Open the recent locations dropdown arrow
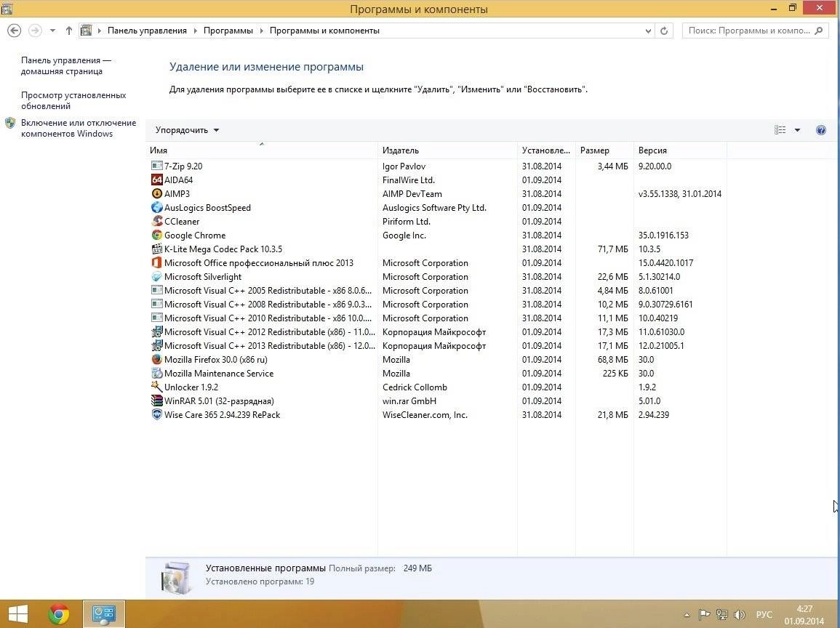Image resolution: width=840 pixels, height=628 pixels. point(52,31)
